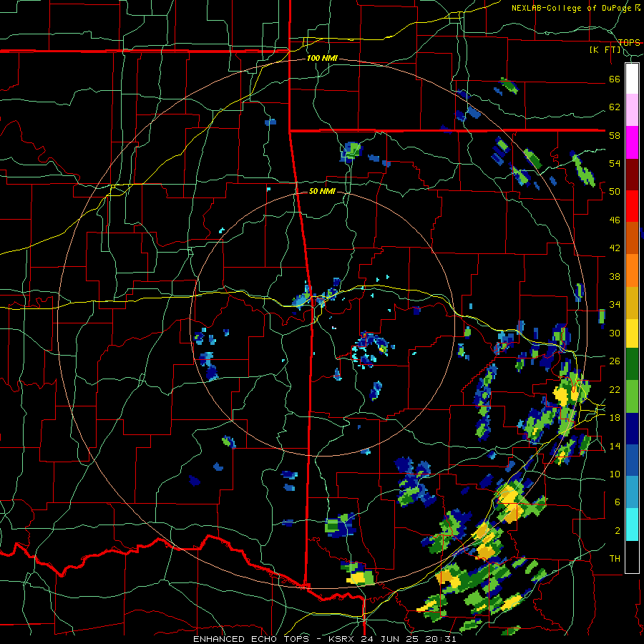Click the black TH band at legend bottom
The width and height of the screenshot is (644, 644).
tap(632, 557)
